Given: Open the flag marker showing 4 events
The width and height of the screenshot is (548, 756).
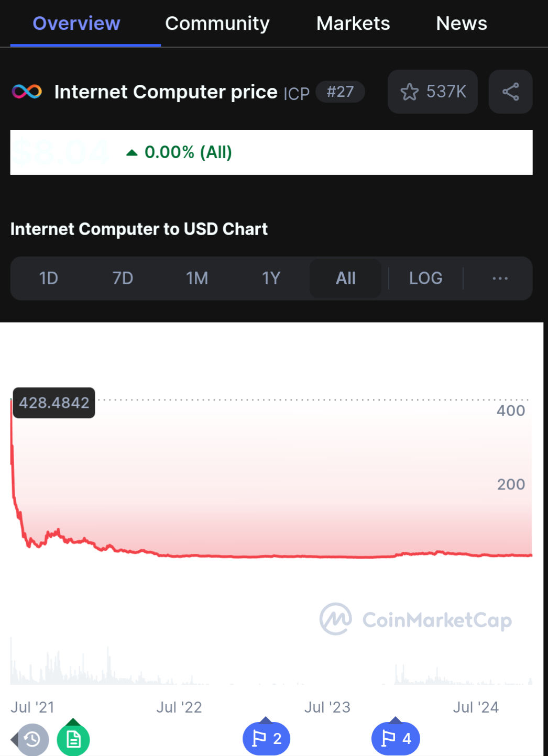Looking at the screenshot, I should click(x=396, y=739).
